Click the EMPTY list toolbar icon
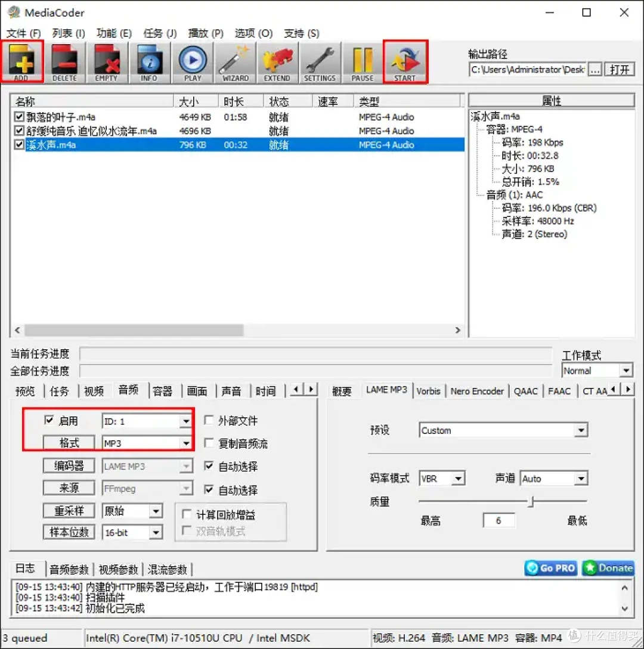Screen dimensions: 644x649 coord(106,62)
